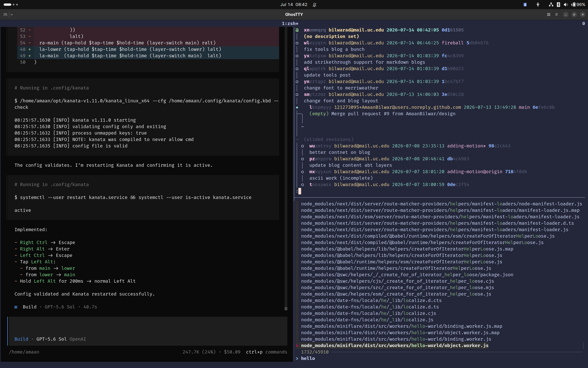Click 'add strikethrough support for markdown blogs'
Viewport: 588px width, 368px height.
click(365, 62)
